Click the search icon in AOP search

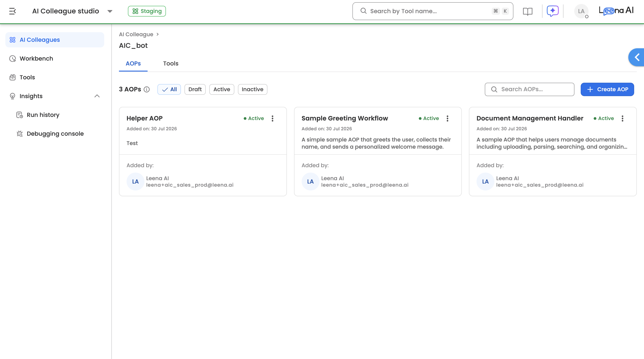pos(494,89)
